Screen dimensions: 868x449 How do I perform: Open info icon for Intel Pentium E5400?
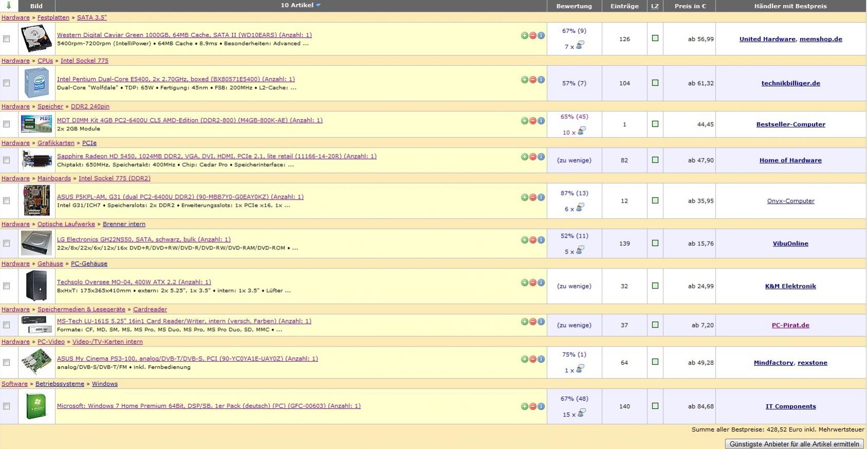(541, 80)
